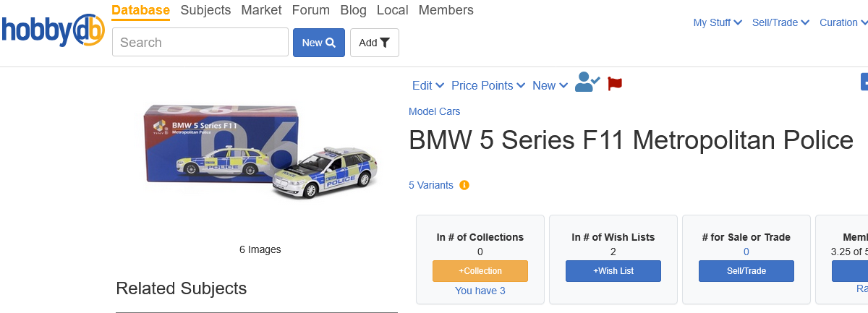Click the Add filter funnel button
Screen dimensions: 868x313
[x=374, y=43]
